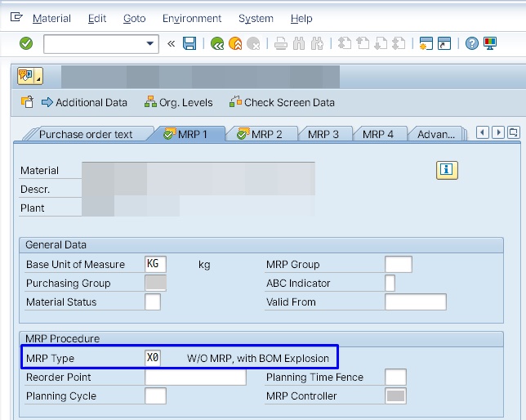Viewport: 526px width, 420px height.
Task: Open the Goto menu
Action: pos(135,19)
